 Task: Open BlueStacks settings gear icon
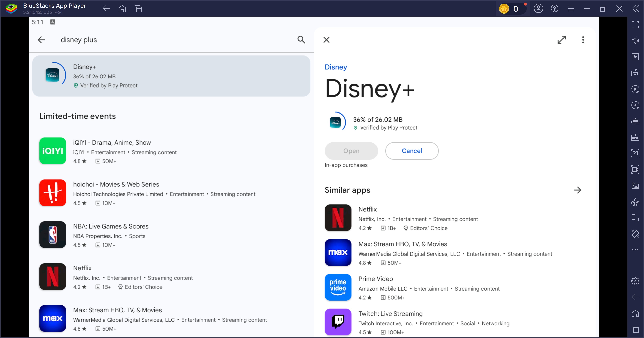[x=635, y=281]
